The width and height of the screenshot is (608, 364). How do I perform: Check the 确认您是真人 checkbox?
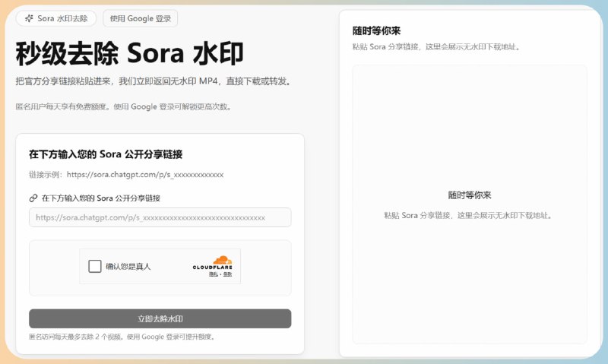94,266
